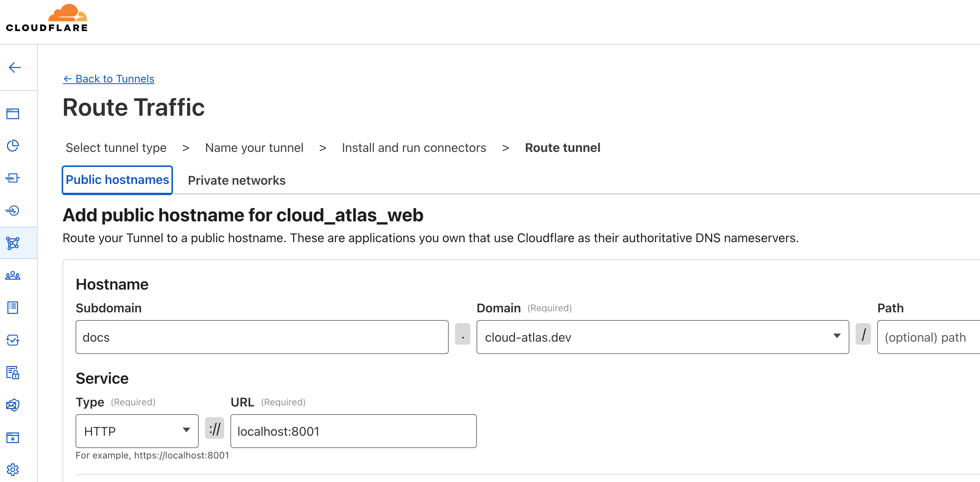This screenshot has width=980, height=482.
Task: Open the lists document icon
Action: pos(13,308)
